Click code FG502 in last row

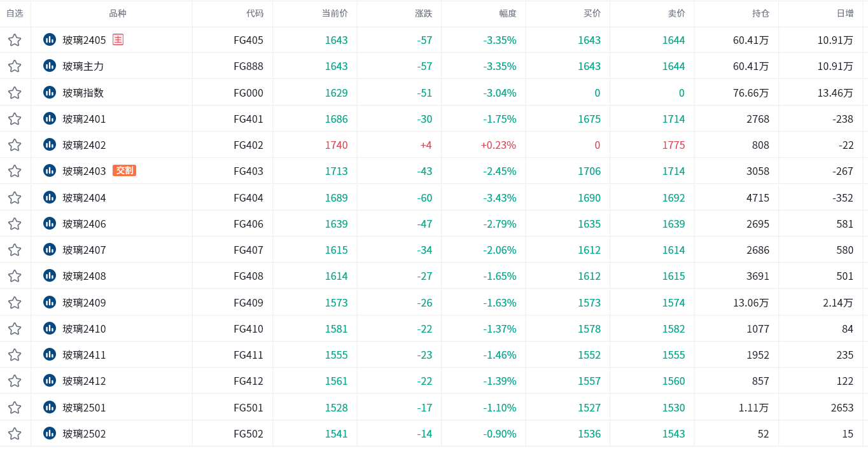248,434
